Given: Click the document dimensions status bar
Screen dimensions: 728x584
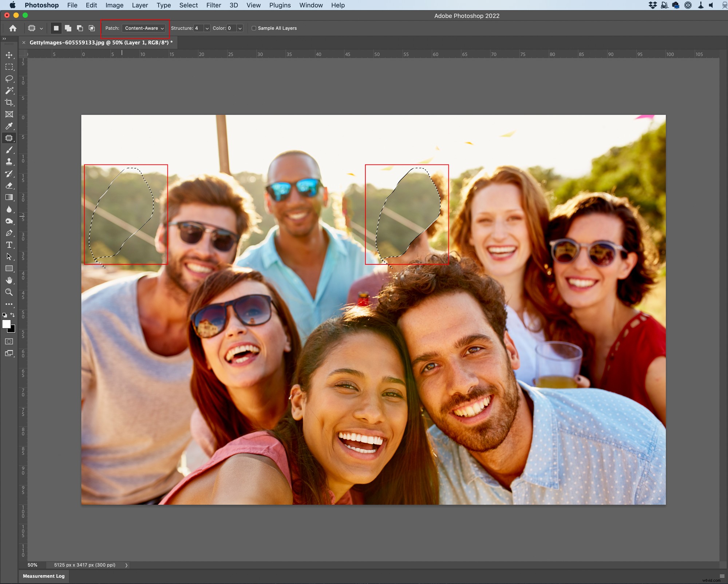Looking at the screenshot, I should (x=84, y=565).
